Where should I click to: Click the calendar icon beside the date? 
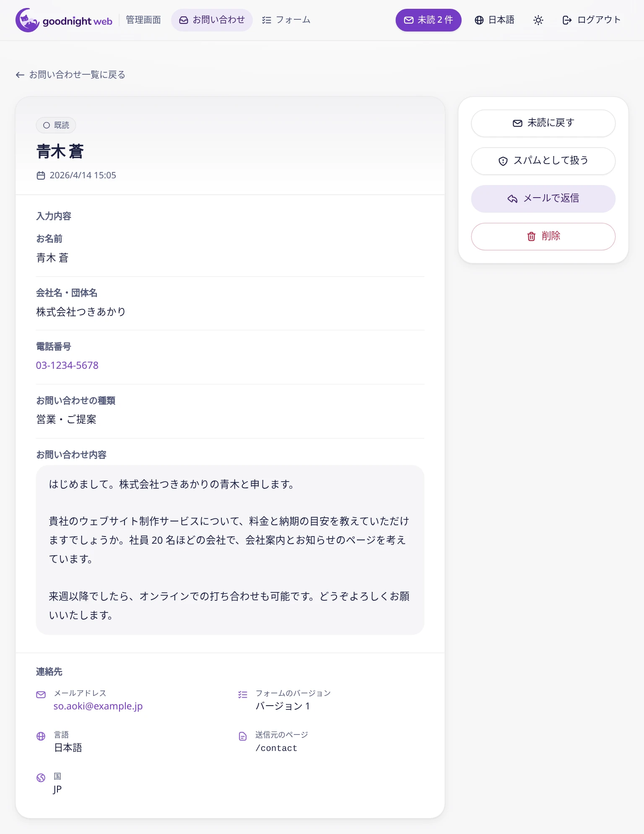point(41,175)
